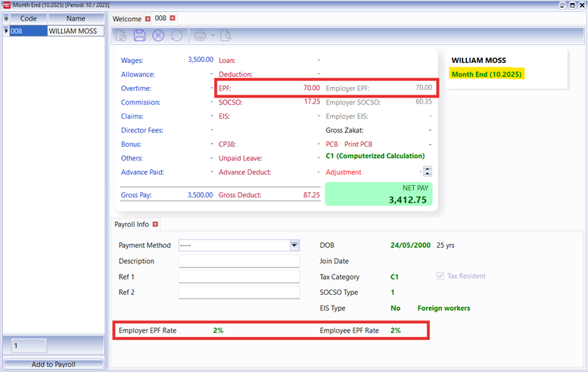588x372 pixels.
Task: Click the Edit document icon in toolbar
Action: click(x=121, y=36)
